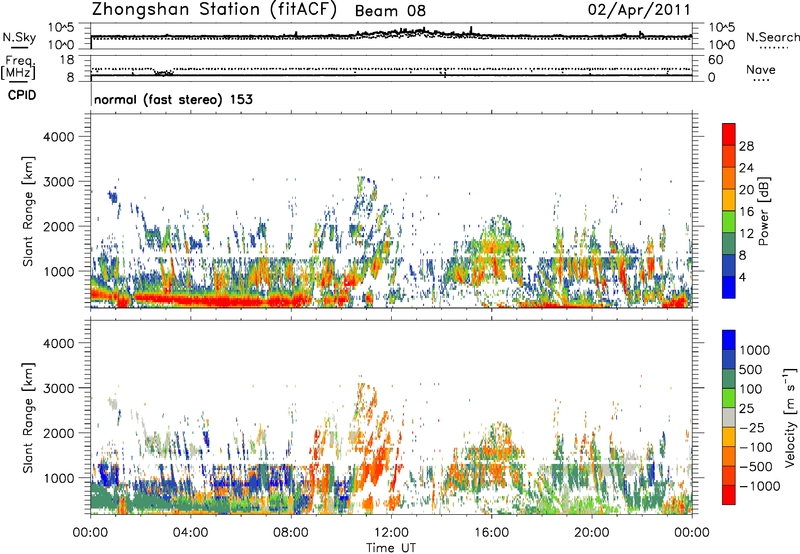
Task: Select the 4000 tick on velocity panel
Action: tap(58, 343)
